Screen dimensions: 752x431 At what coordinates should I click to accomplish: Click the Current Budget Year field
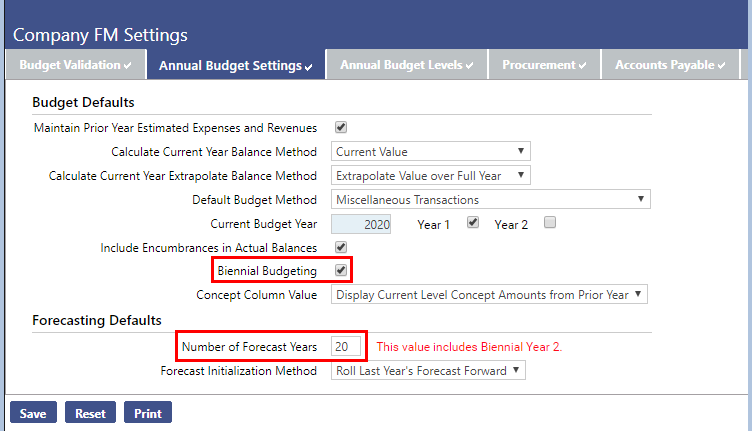click(x=361, y=224)
